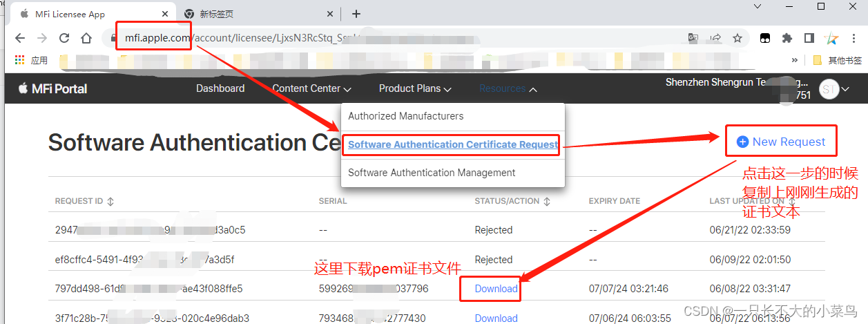Click last updated 06/21/22 02:33:59
Image resolution: width=868 pixels, height=324 pixels.
pyautogui.click(x=750, y=230)
